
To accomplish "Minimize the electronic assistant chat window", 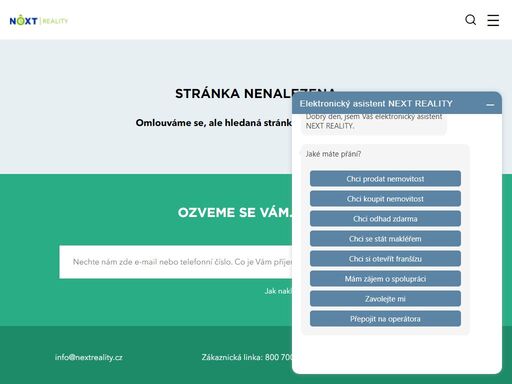I will (490, 105).
